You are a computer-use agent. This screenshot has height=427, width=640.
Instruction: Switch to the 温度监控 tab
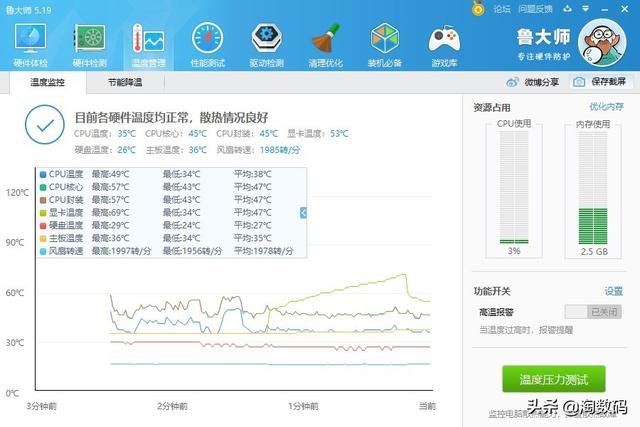[x=47, y=82]
